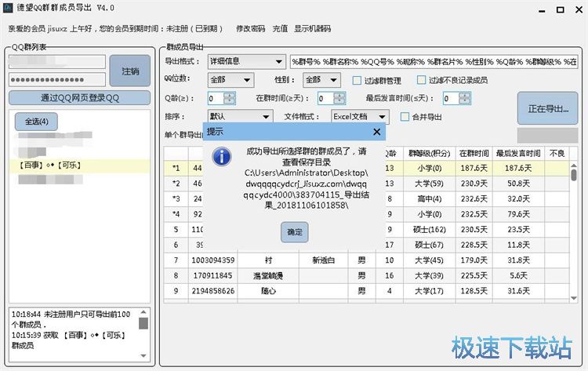Click the export format template text field
Viewport: 588px width, 371px height.
pyautogui.click(x=434, y=61)
